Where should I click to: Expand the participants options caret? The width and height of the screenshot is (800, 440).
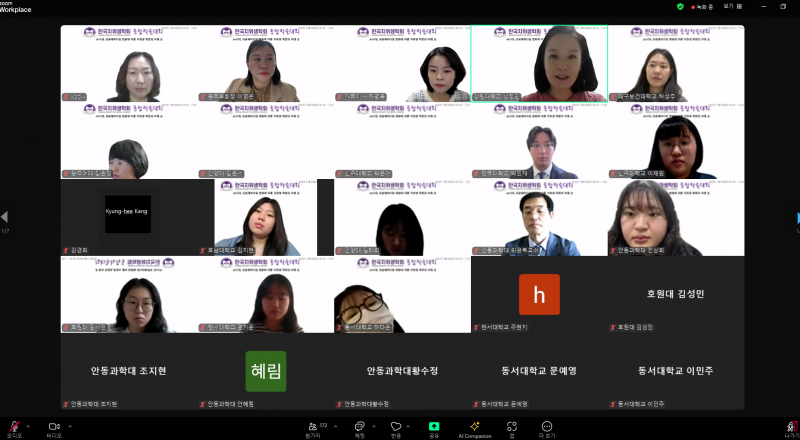click(x=336, y=422)
